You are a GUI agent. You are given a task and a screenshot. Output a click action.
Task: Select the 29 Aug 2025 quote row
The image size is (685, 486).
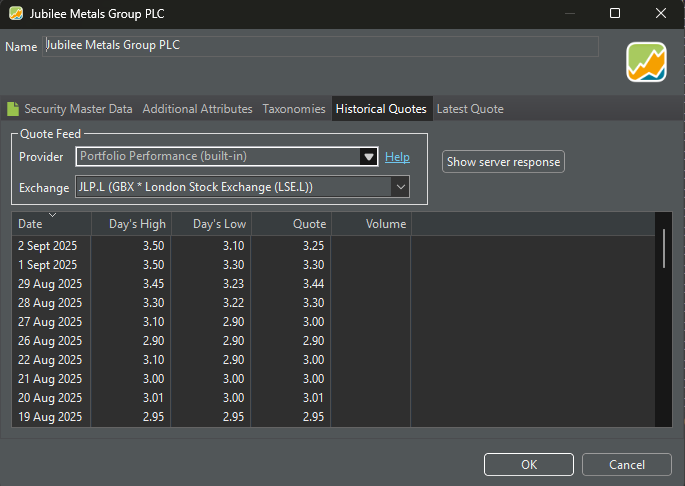coord(200,284)
